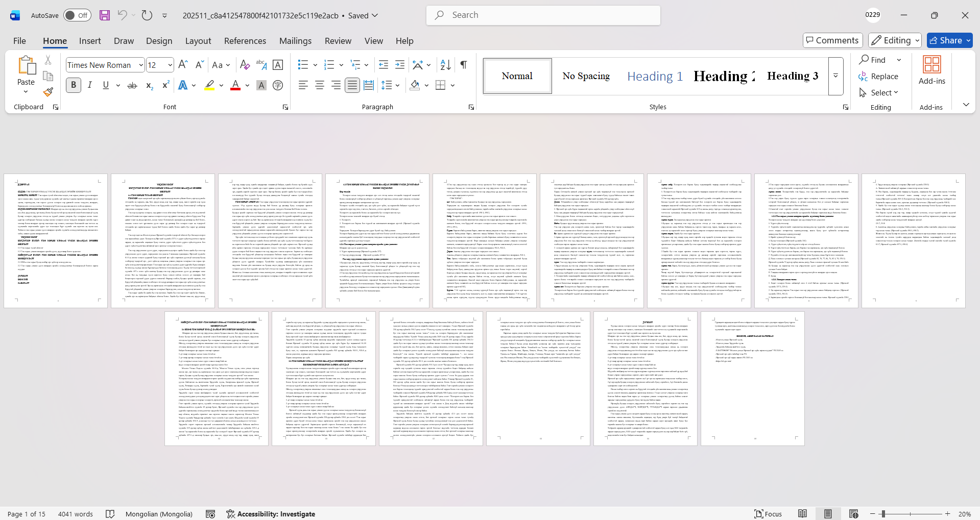Show paragraph marks with the pilcrow icon
Screen dimensions: 980x520
464,65
